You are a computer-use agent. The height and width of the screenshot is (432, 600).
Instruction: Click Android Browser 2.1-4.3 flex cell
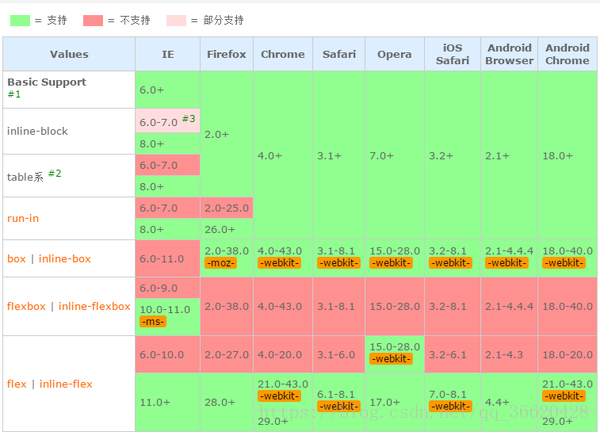pyautogui.click(x=509, y=355)
